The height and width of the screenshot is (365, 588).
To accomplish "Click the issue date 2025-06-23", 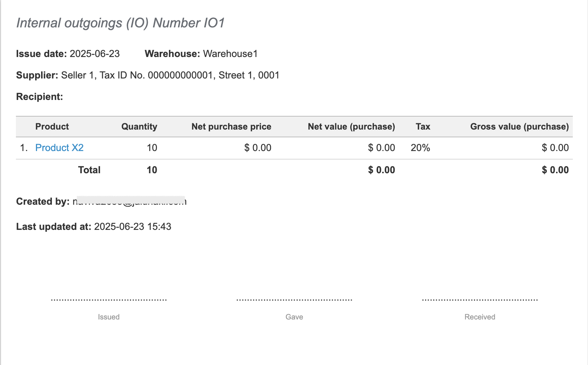I will (94, 54).
